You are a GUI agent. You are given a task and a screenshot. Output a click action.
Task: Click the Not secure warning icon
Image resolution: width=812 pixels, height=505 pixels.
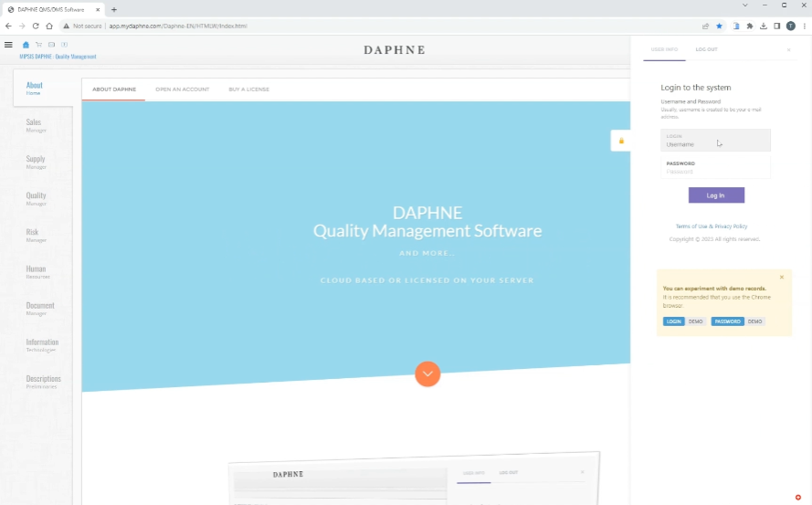coord(67,26)
